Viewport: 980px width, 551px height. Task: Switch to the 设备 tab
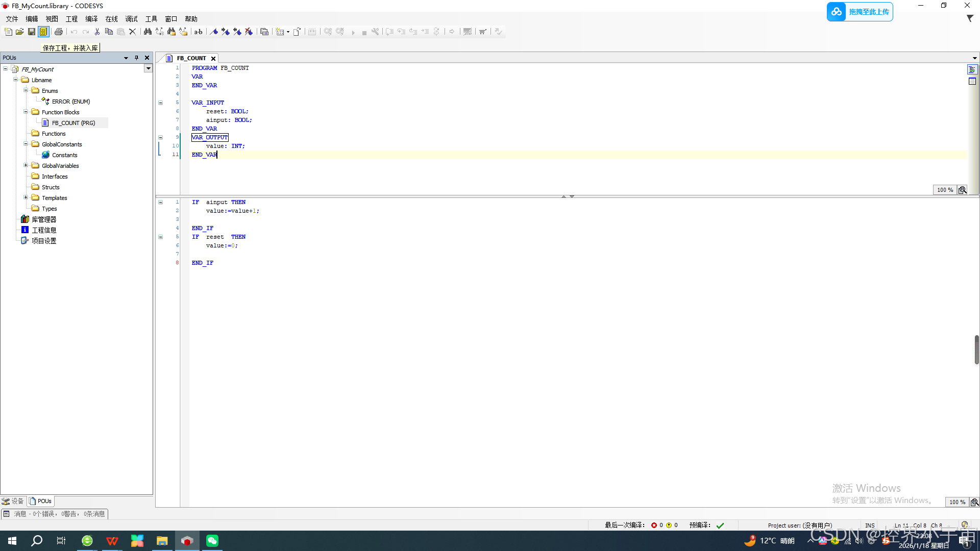point(13,501)
